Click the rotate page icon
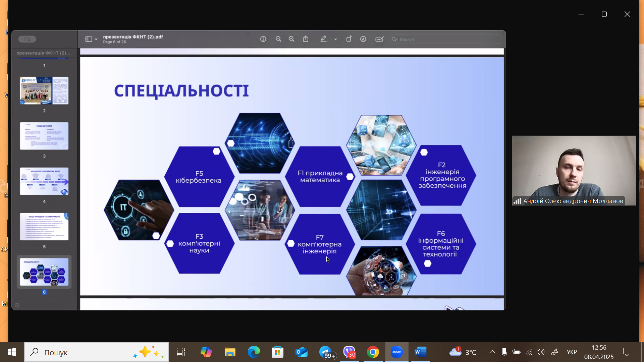 click(349, 39)
